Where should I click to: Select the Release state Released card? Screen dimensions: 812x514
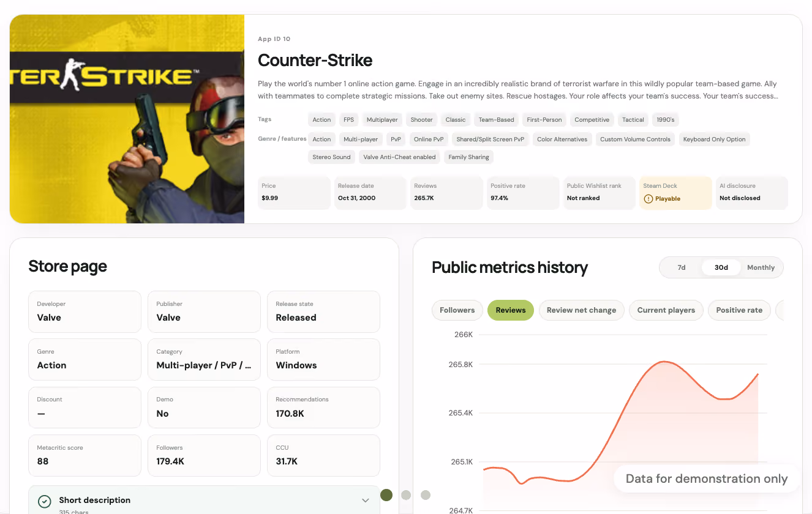coord(324,311)
